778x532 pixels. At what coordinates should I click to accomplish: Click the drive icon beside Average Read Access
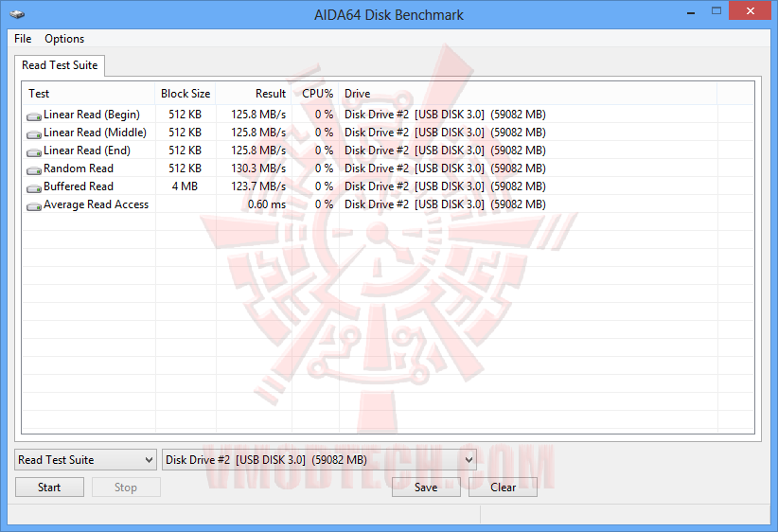coord(34,206)
